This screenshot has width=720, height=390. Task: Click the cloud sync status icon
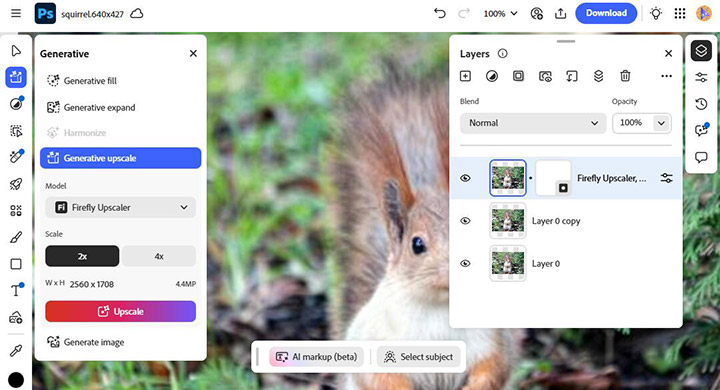(137, 14)
